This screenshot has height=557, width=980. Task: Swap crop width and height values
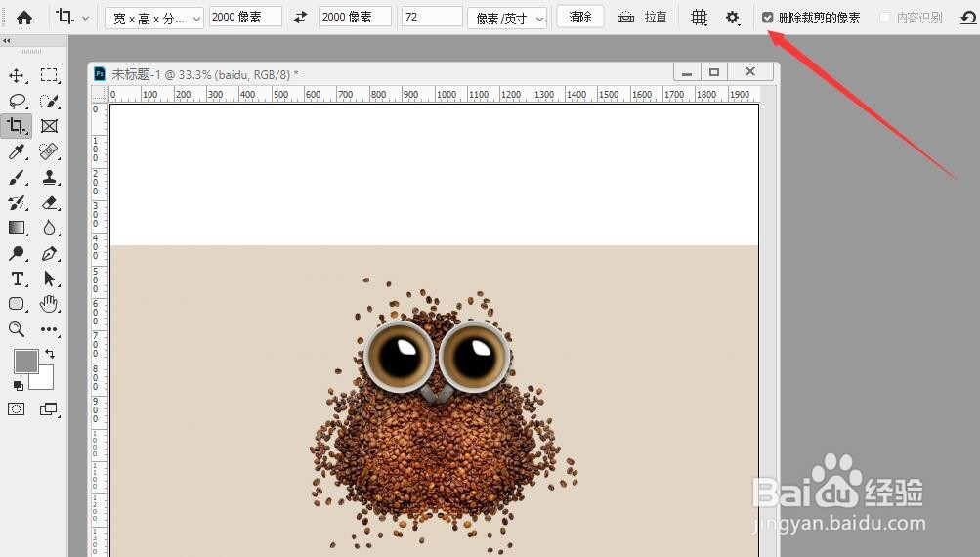(301, 18)
